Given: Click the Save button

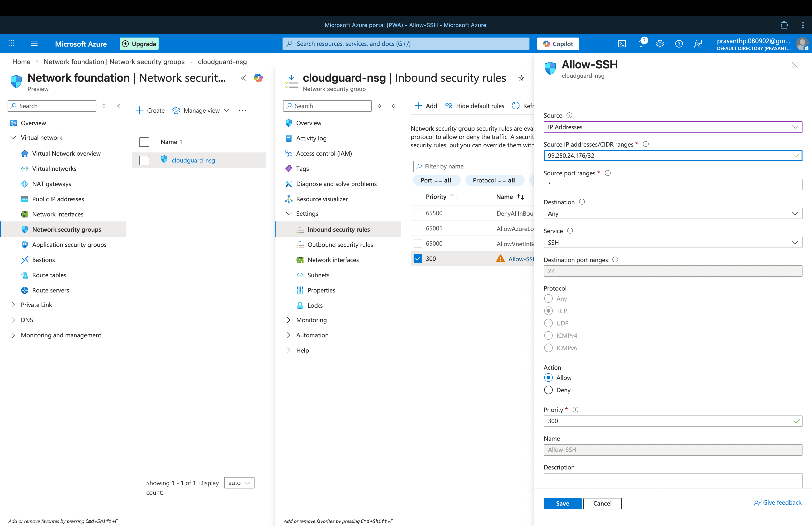Looking at the screenshot, I should pos(562,503).
